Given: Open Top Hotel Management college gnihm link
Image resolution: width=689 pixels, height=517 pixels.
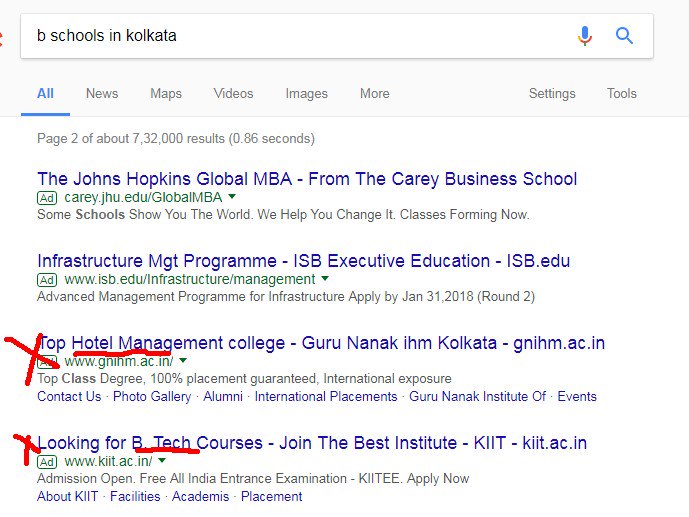Looking at the screenshot, I should [x=321, y=343].
